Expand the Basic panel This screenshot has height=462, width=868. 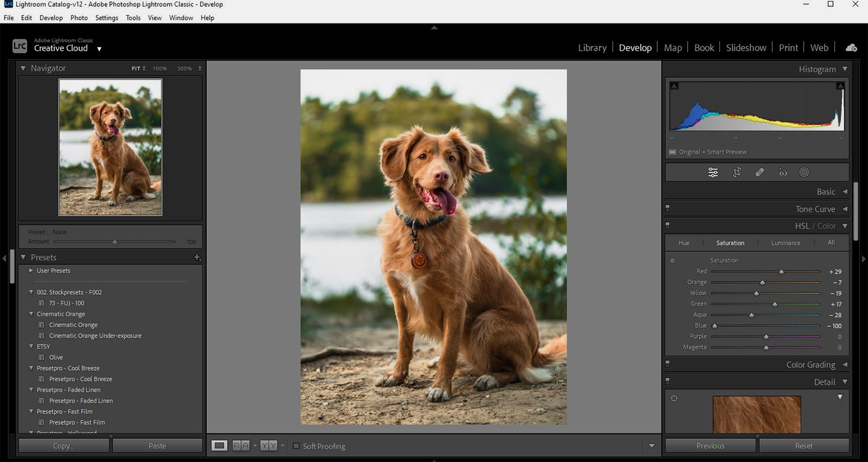(x=844, y=192)
